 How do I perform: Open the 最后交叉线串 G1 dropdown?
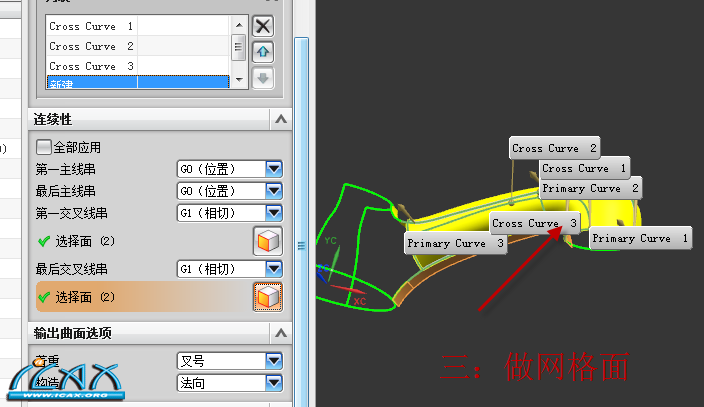coord(274,269)
